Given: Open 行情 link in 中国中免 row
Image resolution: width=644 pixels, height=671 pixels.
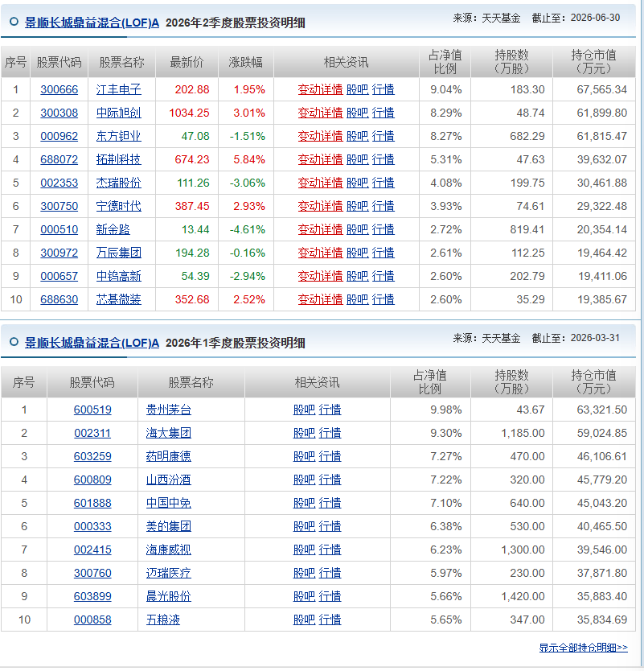Looking at the screenshot, I should (330, 504).
